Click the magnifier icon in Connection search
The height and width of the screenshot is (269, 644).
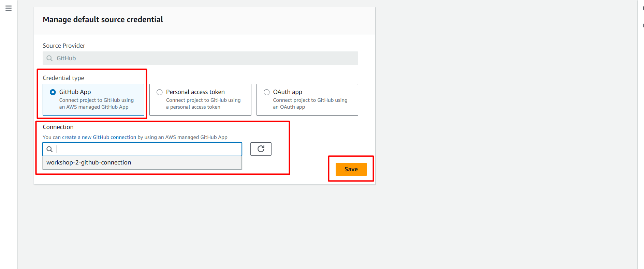click(x=49, y=149)
